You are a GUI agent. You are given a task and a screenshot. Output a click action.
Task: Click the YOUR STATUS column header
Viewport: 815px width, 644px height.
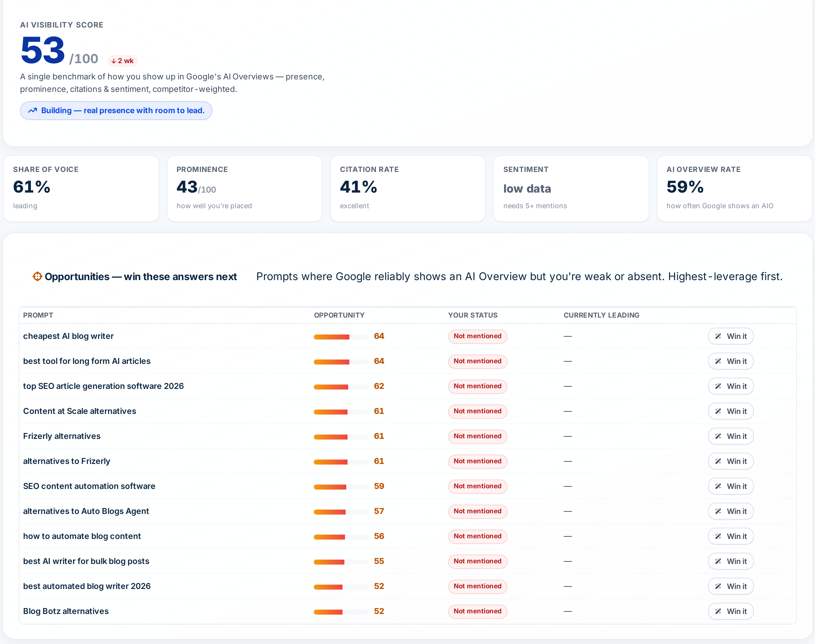pos(473,315)
